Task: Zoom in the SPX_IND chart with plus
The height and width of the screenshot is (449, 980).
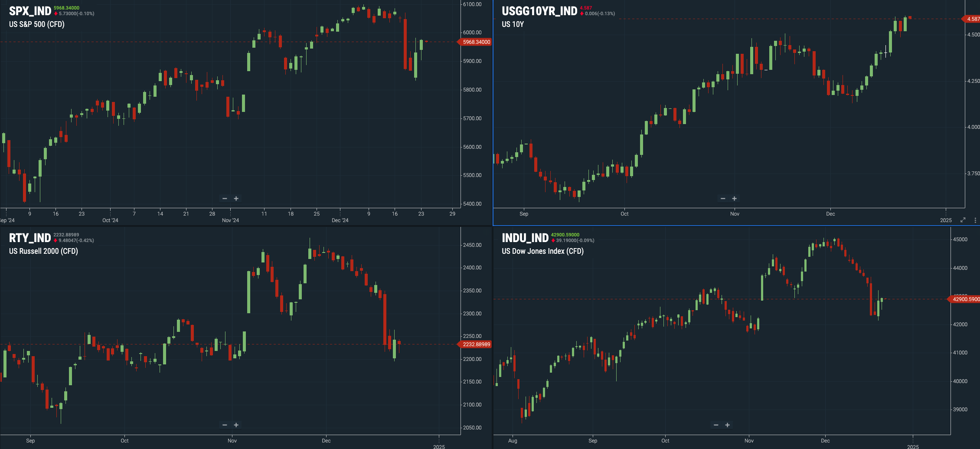Action: point(236,199)
